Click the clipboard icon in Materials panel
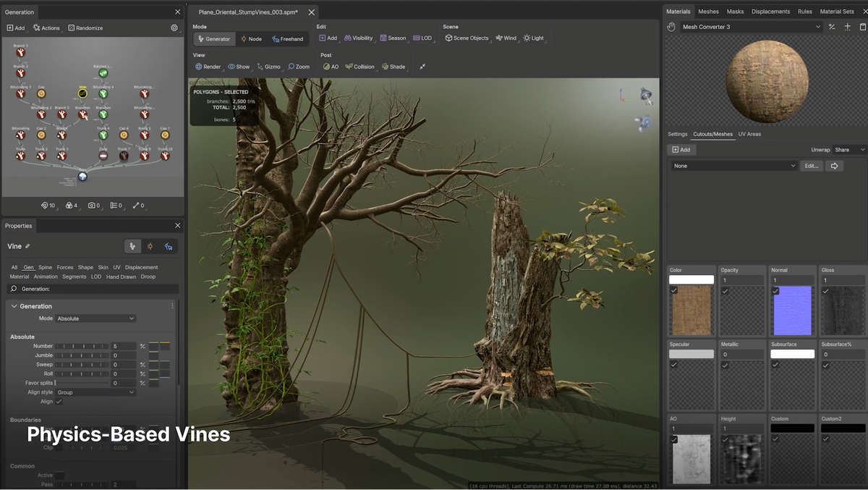The image size is (868, 490). tap(862, 27)
